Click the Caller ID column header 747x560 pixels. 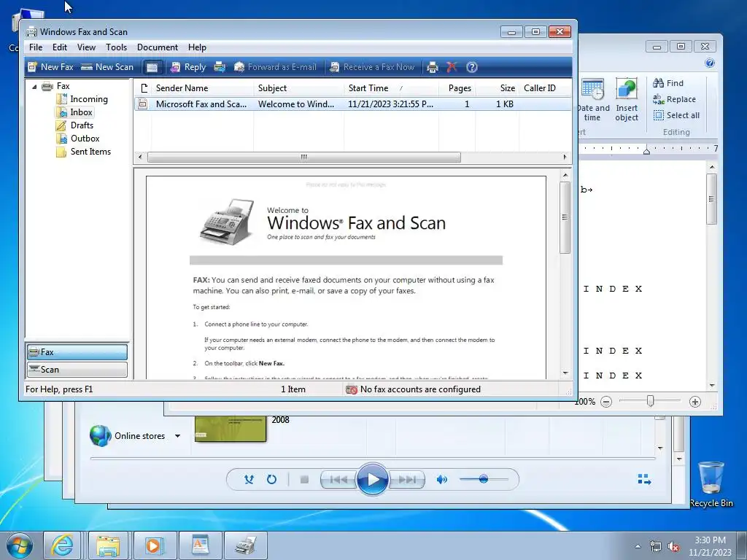pos(544,88)
